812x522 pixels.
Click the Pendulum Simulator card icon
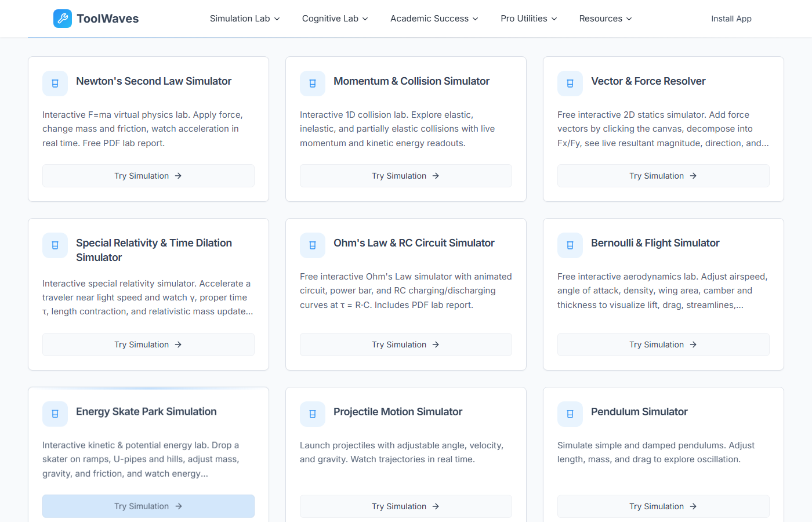point(570,414)
